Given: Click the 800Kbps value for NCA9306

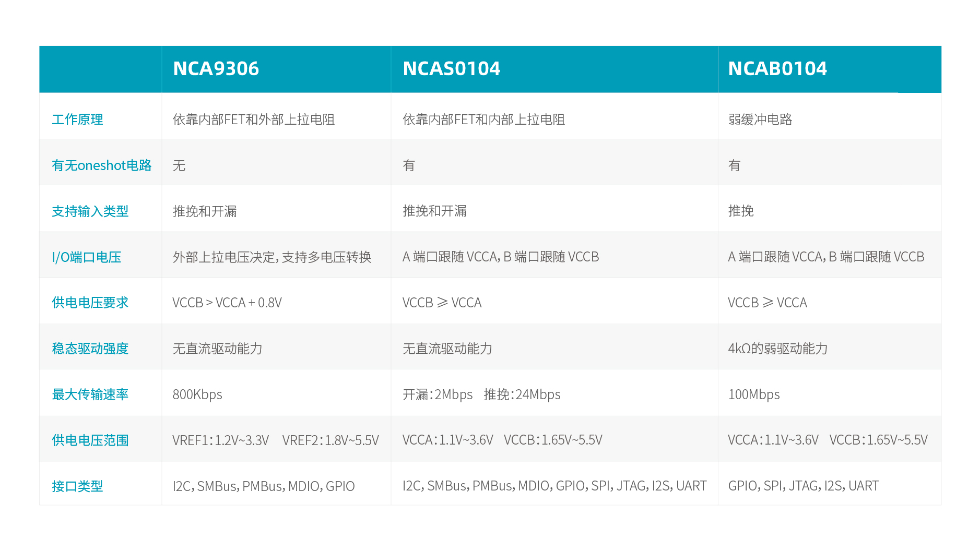Looking at the screenshot, I should tap(197, 394).
